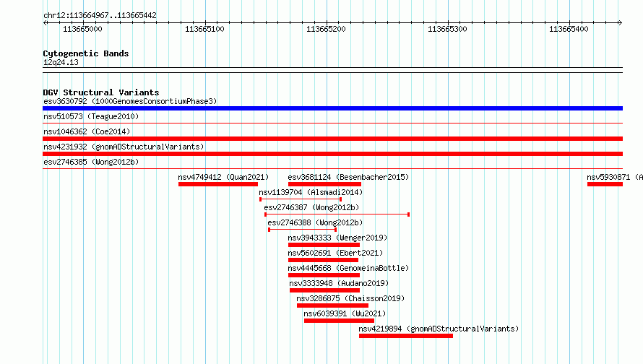Viewport: 643px width, 364px height.
Task: Click the nsv1046362 red variant bar
Action: (x=332, y=139)
